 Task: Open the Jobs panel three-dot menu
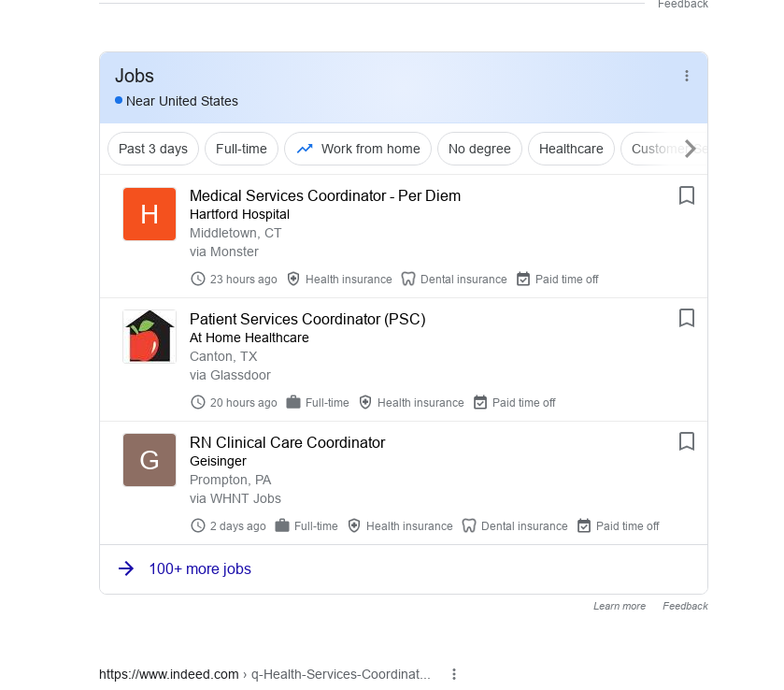pyautogui.click(x=687, y=77)
